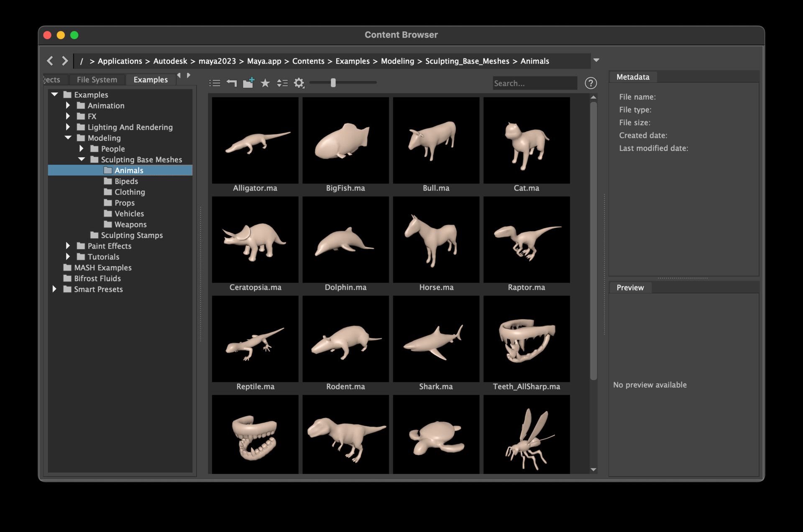Image resolution: width=803 pixels, height=532 pixels.
Task: Click the Search input field
Action: point(534,83)
